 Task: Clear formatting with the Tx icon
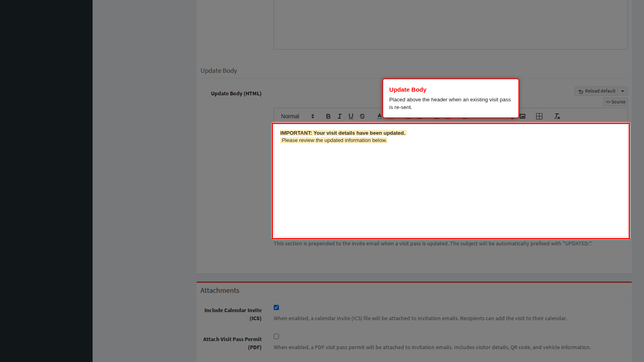(557, 116)
